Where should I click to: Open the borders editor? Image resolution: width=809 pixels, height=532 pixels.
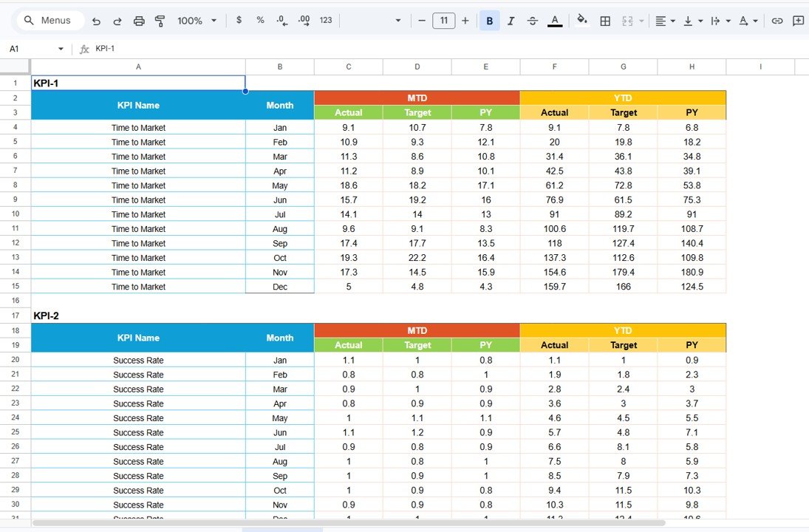pos(605,20)
